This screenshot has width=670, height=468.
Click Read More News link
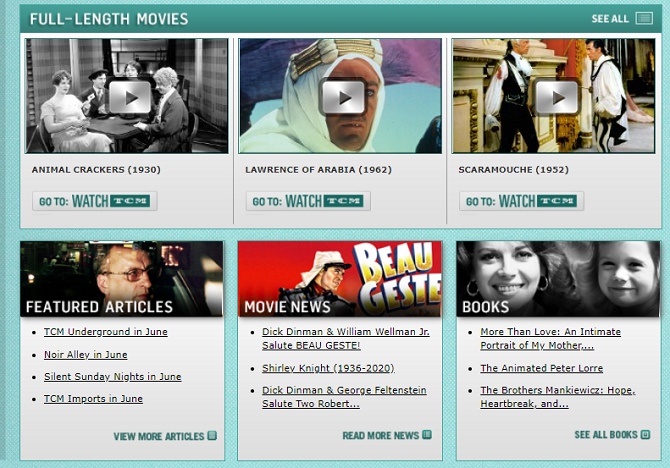pyautogui.click(x=380, y=436)
